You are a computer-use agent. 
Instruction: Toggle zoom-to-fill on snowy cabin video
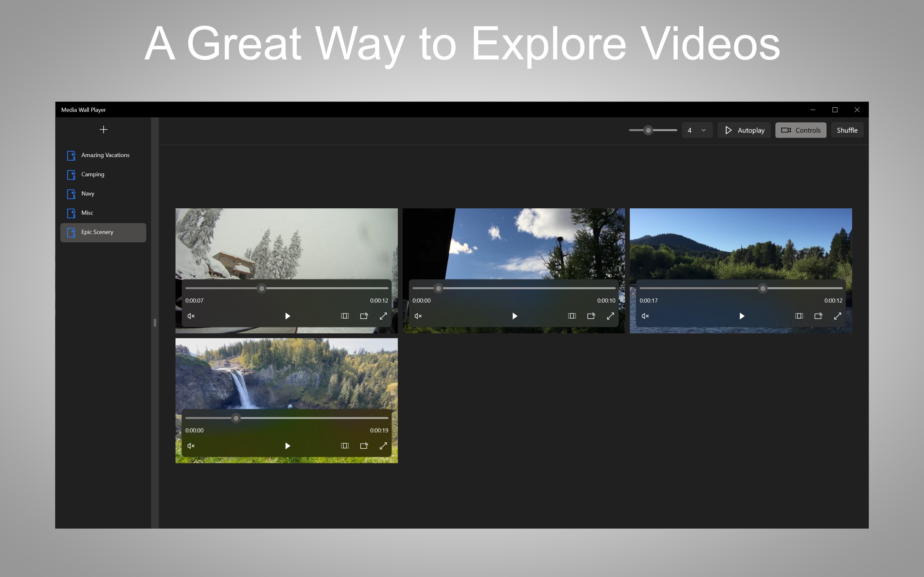tap(345, 316)
